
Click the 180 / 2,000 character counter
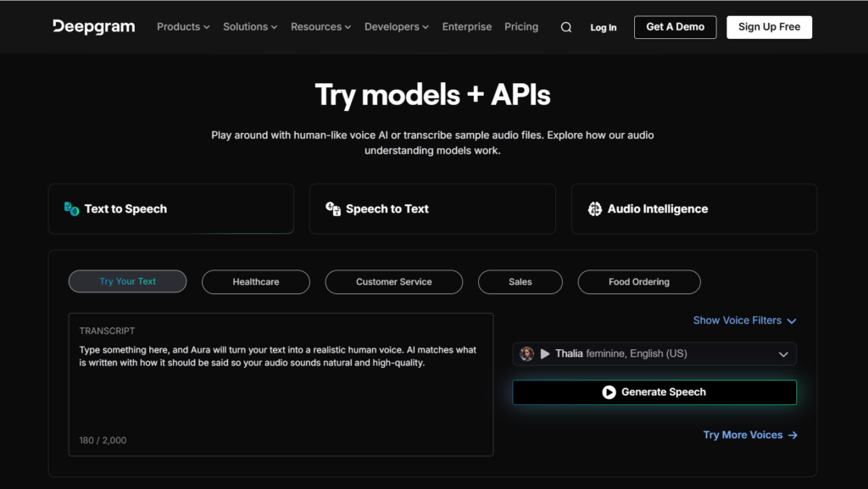tap(103, 441)
